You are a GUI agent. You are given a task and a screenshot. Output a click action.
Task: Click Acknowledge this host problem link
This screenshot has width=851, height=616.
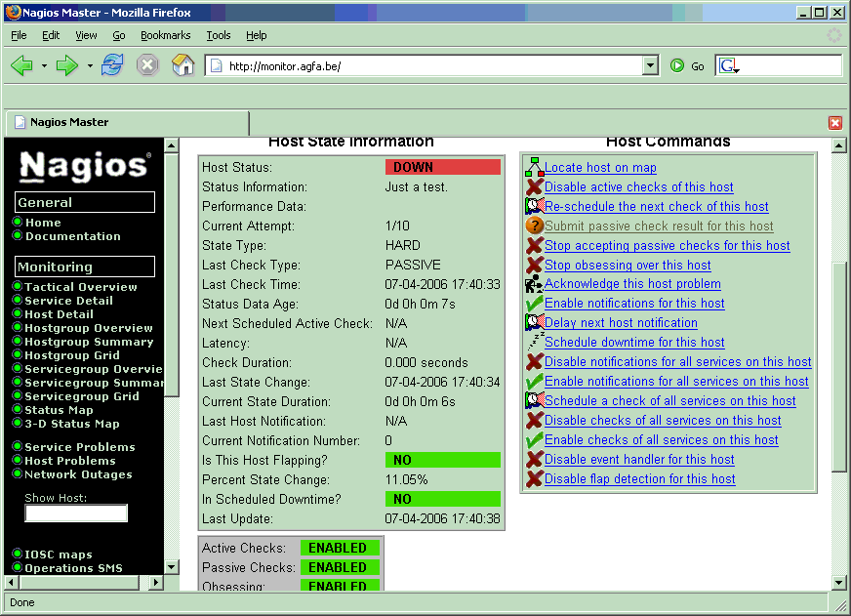pos(632,283)
